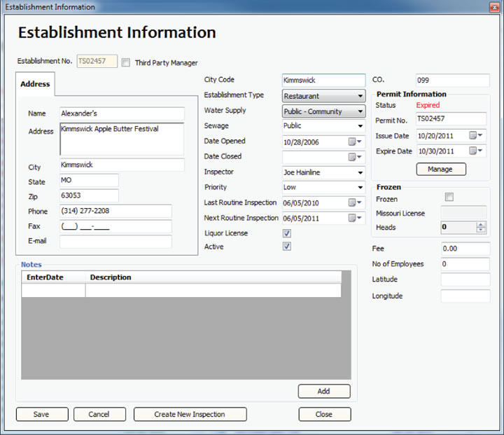Enable the Frozen checkbox

click(x=449, y=197)
